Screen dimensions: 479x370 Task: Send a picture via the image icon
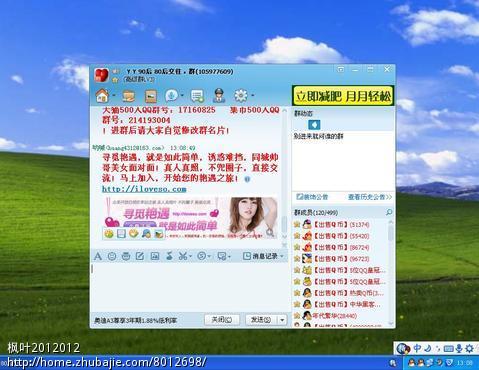(155, 256)
